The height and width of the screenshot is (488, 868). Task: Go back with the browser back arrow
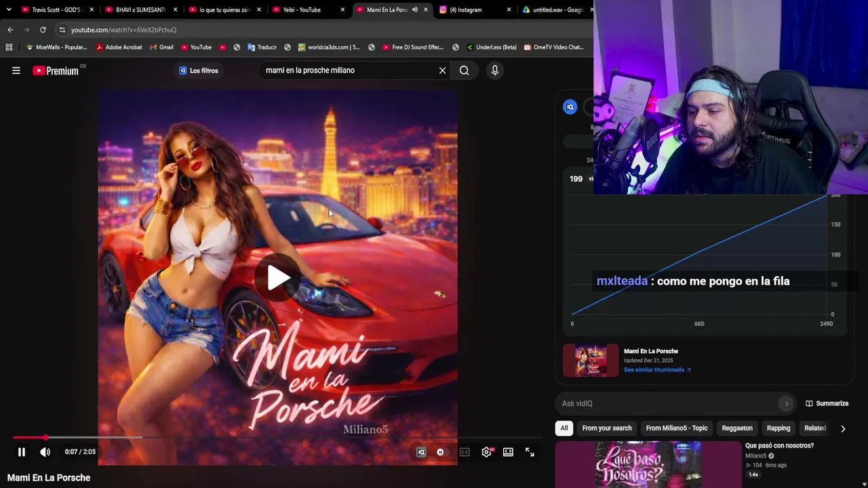pyautogui.click(x=10, y=30)
